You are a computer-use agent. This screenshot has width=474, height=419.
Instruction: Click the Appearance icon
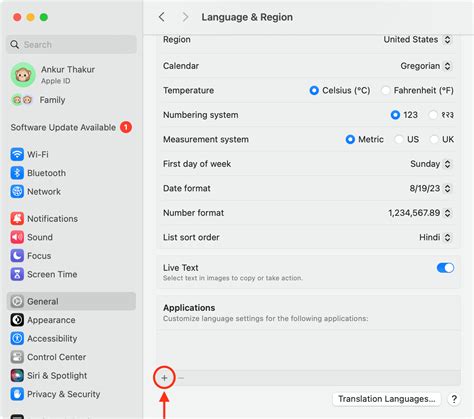[x=17, y=320]
